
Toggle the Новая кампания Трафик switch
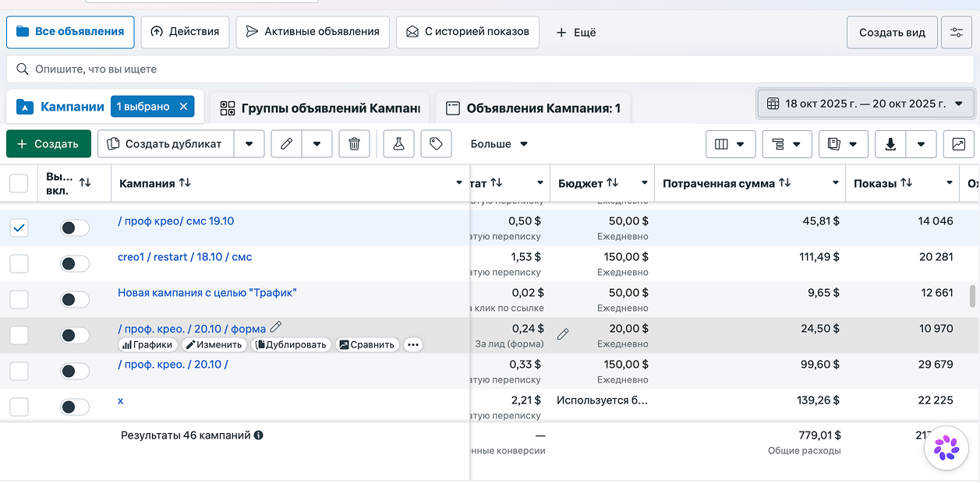[75, 299]
